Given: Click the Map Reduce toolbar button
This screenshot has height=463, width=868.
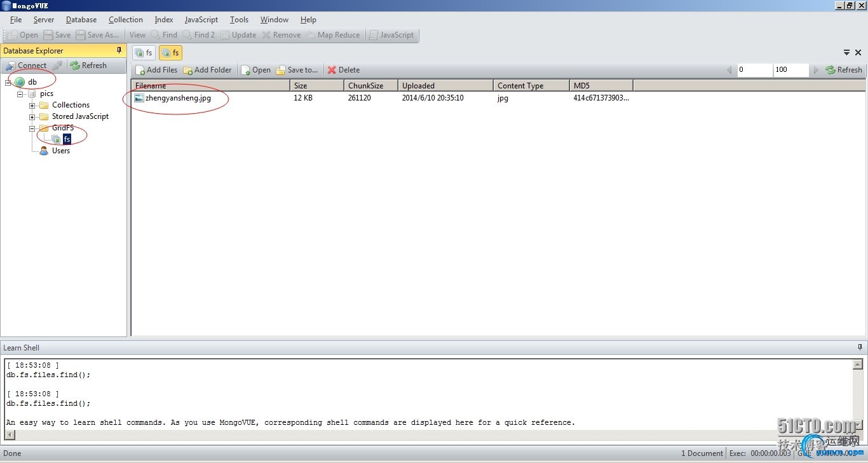Looking at the screenshot, I should click(x=333, y=35).
